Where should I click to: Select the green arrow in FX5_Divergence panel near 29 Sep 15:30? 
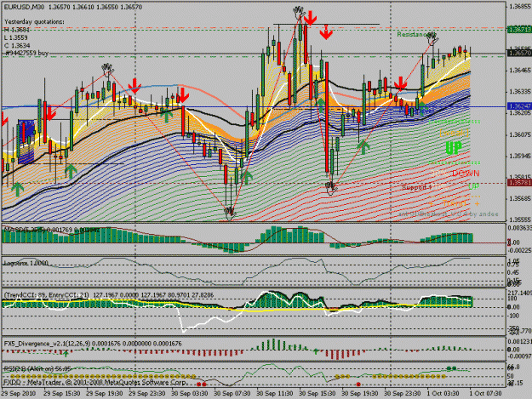pyautogui.click(x=66, y=354)
